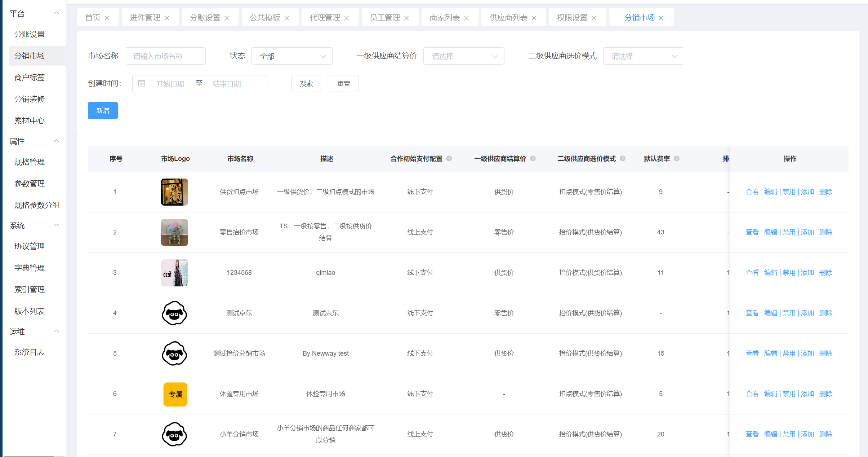Click 编辑 for 体验专用市场 row
Screen dimensions: 868x457
tap(771, 394)
